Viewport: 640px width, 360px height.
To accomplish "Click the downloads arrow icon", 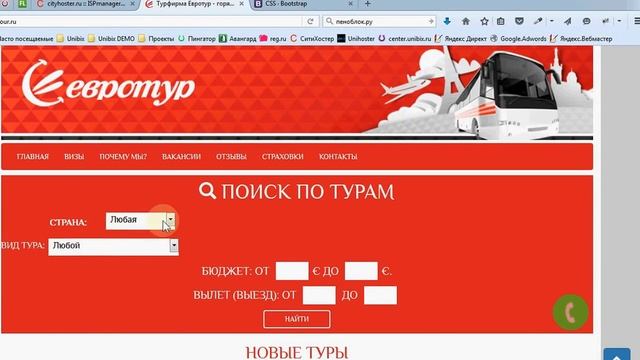I will (447, 21).
